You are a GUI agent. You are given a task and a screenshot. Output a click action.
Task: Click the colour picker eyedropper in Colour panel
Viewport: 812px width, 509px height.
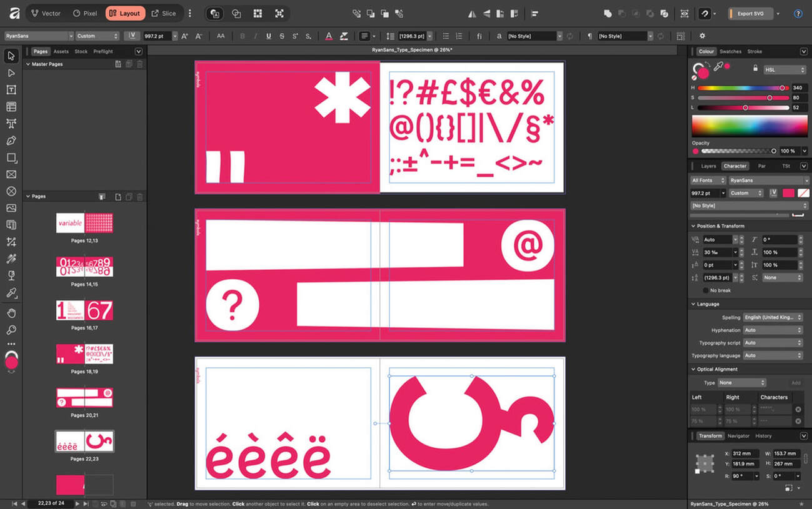719,66
